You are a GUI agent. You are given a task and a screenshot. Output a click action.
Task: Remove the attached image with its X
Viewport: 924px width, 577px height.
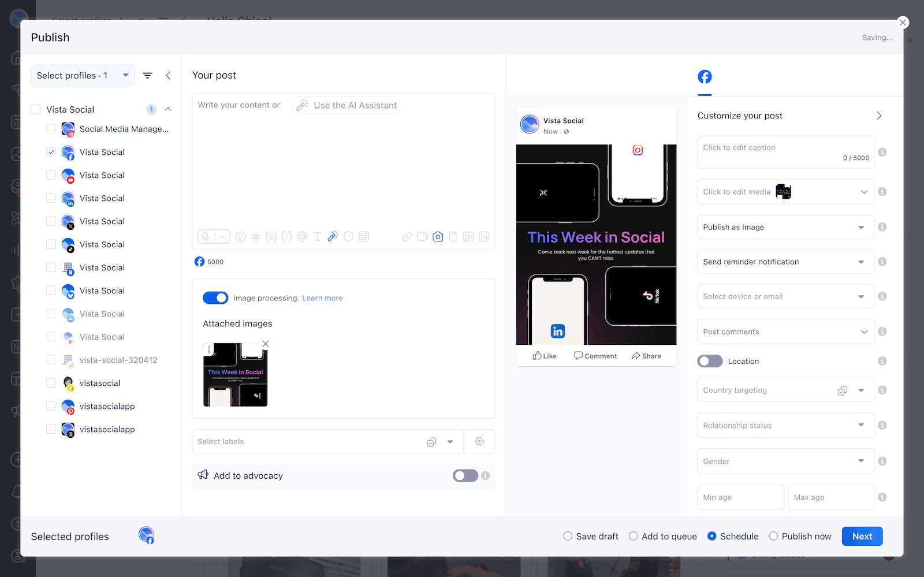coord(266,344)
